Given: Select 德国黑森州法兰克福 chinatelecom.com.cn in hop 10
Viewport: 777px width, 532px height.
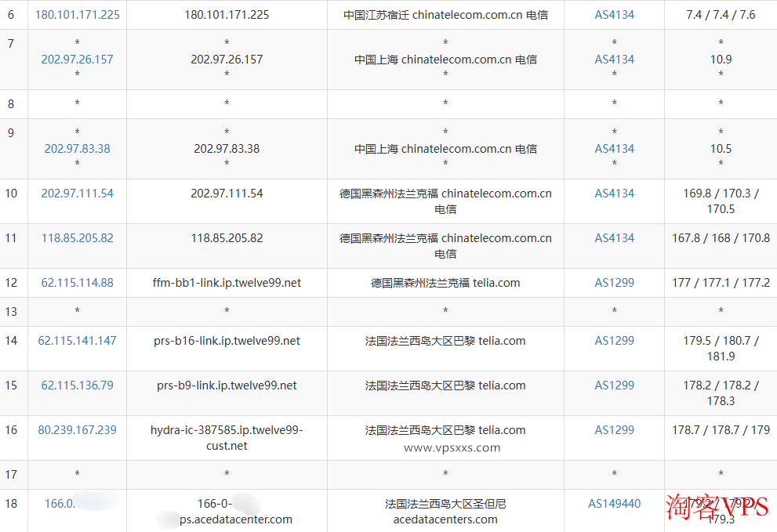Looking at the screenshot, I should [445, 194].
